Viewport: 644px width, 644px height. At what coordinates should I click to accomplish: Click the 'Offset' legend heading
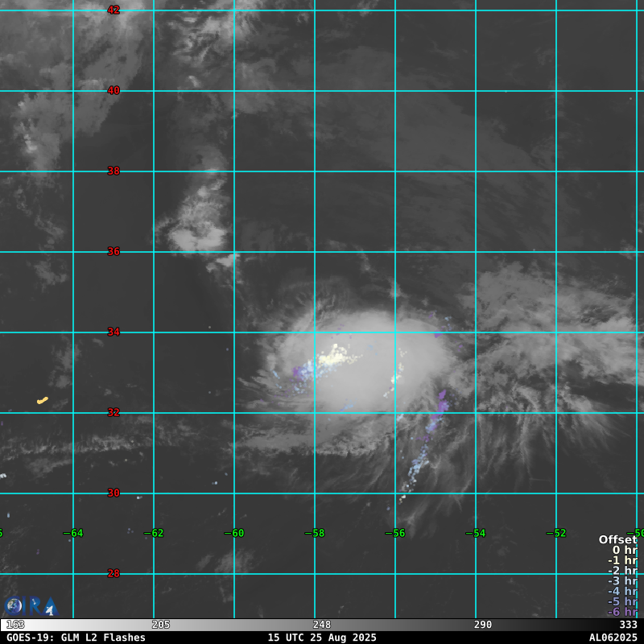click(617, 539)
